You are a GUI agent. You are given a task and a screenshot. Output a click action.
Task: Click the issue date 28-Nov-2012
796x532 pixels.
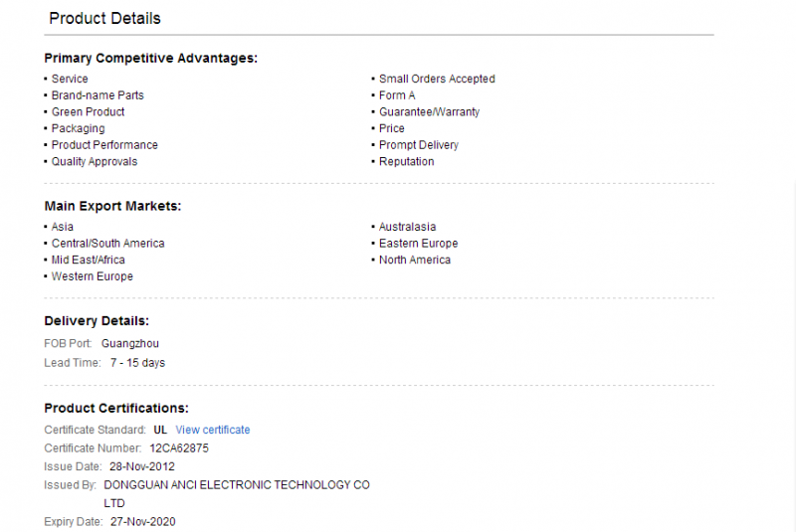point(141,466)
